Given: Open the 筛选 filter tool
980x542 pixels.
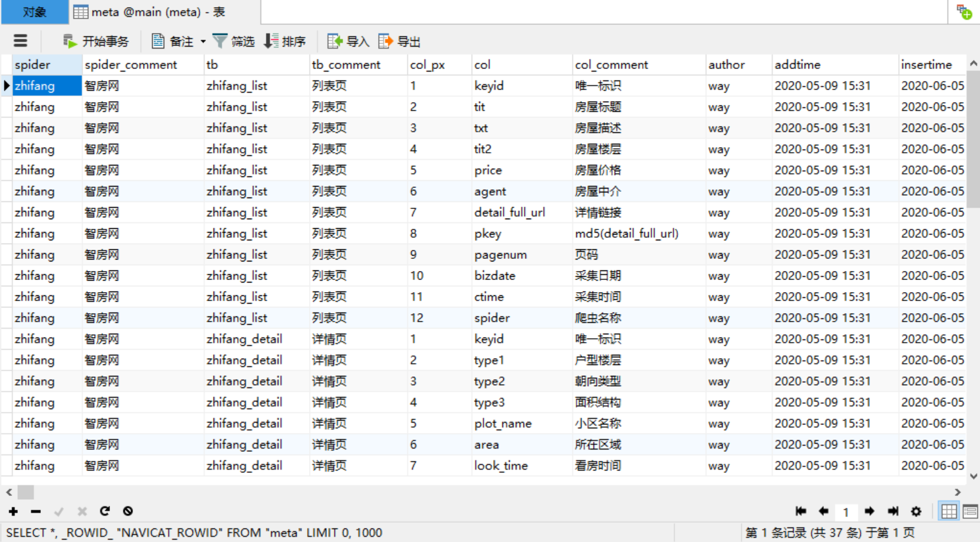Looking at the screenshot, I should pyautogui.click(x=233, y=42).
